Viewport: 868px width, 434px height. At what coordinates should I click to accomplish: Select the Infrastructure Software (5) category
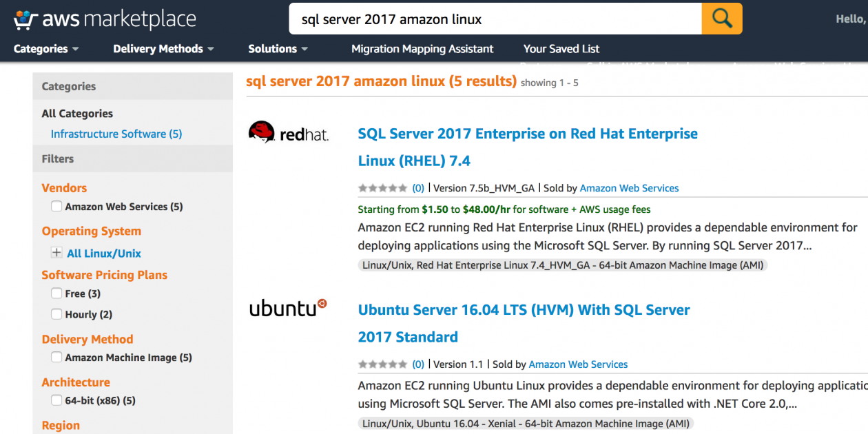point(116,134)
